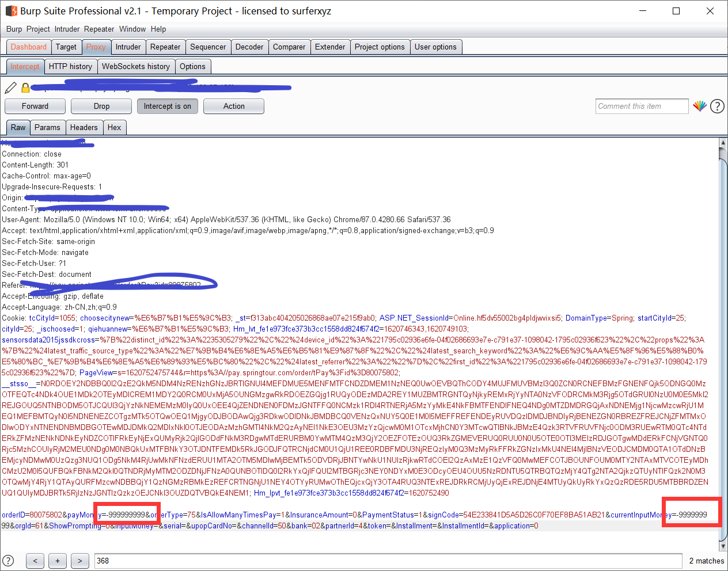This screenshot has height=571, width=728.
Task: Click the 'tcCityId=1055' cookie value
Action: [x=52, y=318]
